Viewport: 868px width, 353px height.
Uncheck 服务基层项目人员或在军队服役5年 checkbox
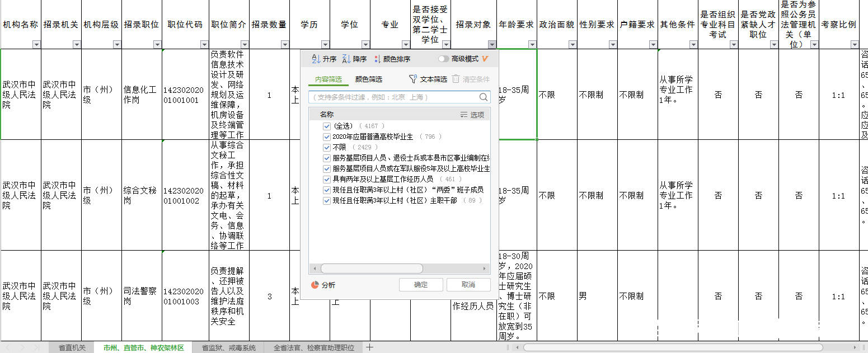[327, 168]
